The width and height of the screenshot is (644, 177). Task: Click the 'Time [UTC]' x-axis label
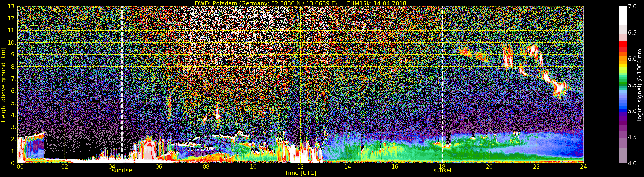coord(300,173)
